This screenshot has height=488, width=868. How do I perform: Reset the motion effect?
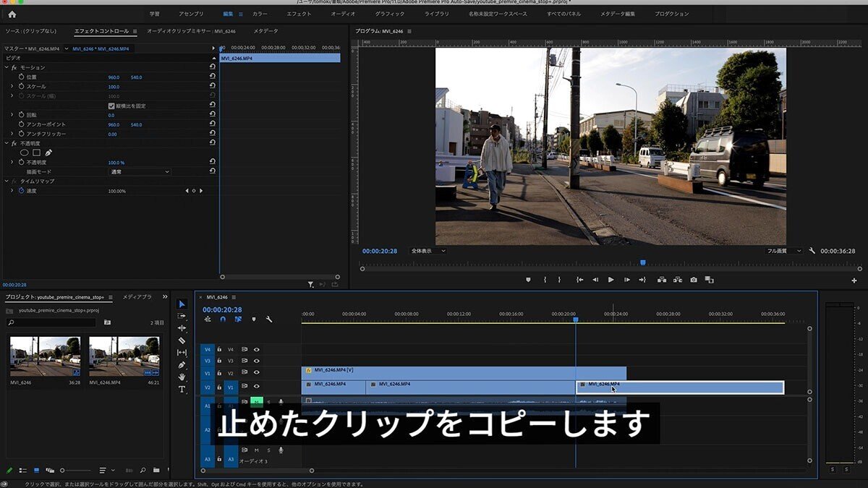point(213,67)
